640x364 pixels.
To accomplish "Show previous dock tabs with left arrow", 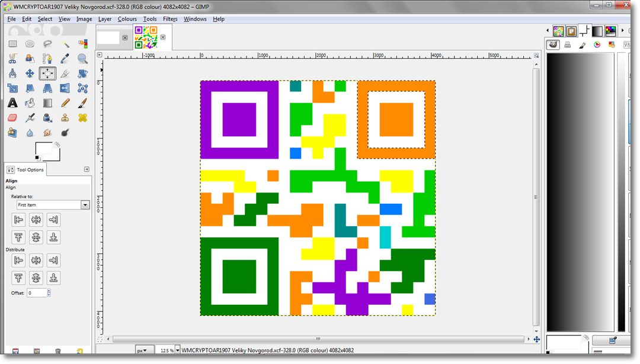I will (548, 31).
